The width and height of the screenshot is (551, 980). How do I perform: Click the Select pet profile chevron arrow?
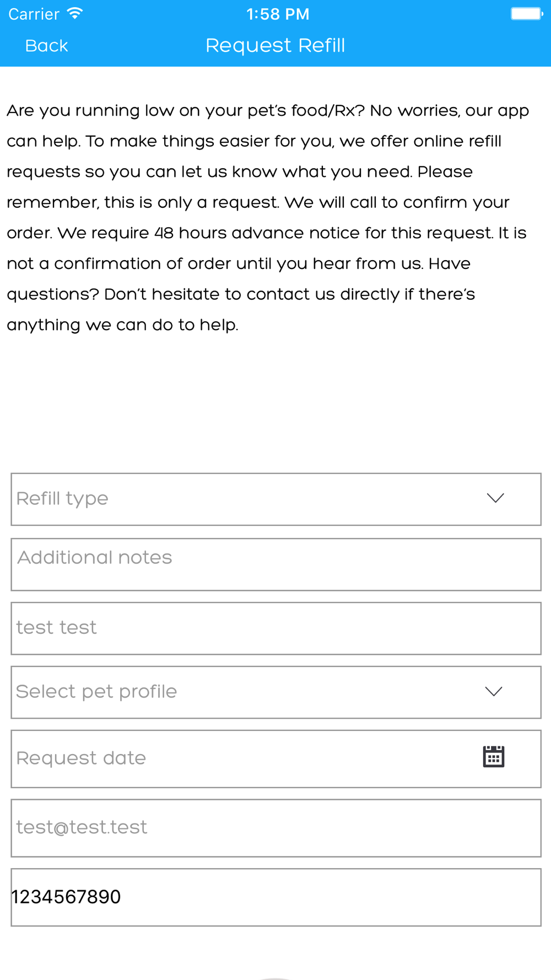(x=494, y=691)
